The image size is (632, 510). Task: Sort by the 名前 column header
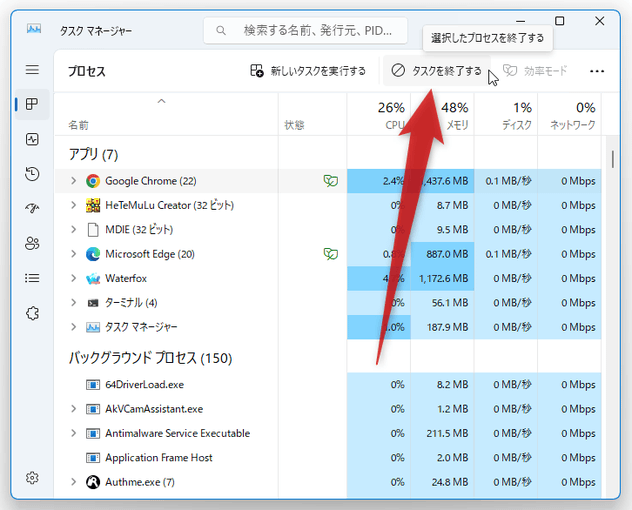pyautogui.click(x=166, y=114)
